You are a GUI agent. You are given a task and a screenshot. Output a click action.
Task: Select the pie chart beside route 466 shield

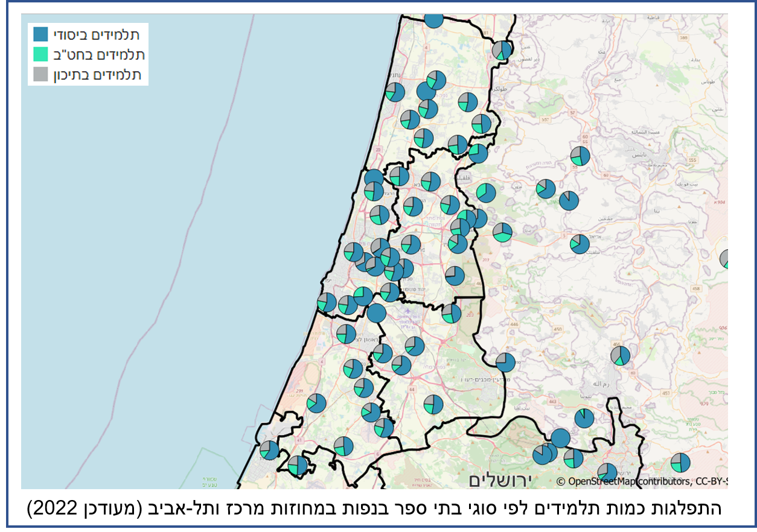tap(620, 356)
